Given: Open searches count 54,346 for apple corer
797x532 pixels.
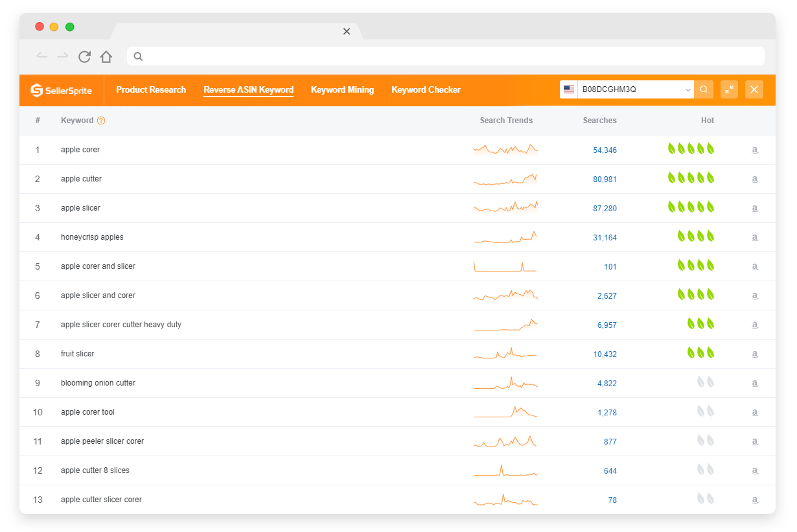Looking at the screenshot, I should point(605,150).
